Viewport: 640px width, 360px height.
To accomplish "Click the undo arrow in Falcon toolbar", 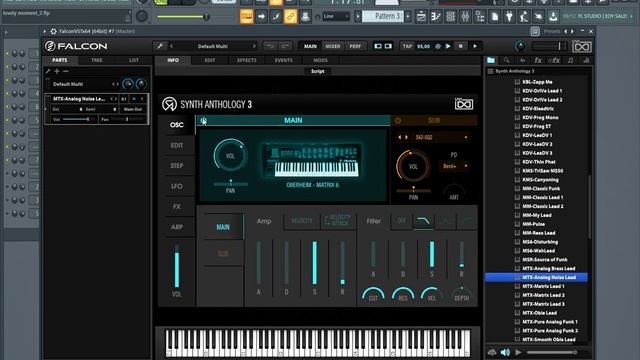I will (x=270, y=46).
